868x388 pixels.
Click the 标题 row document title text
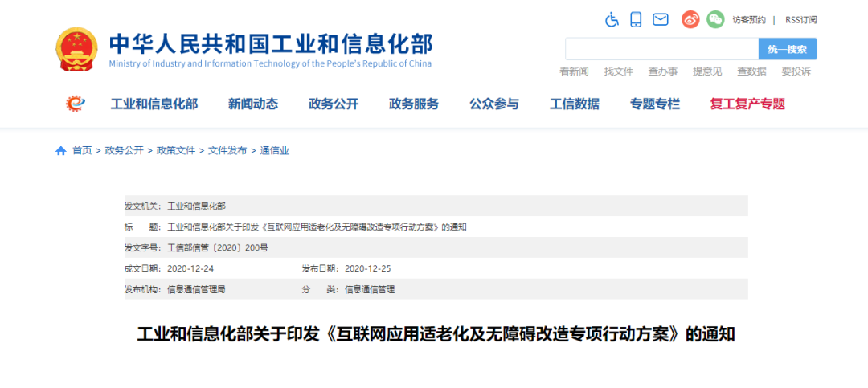click(x=317, y=227)
